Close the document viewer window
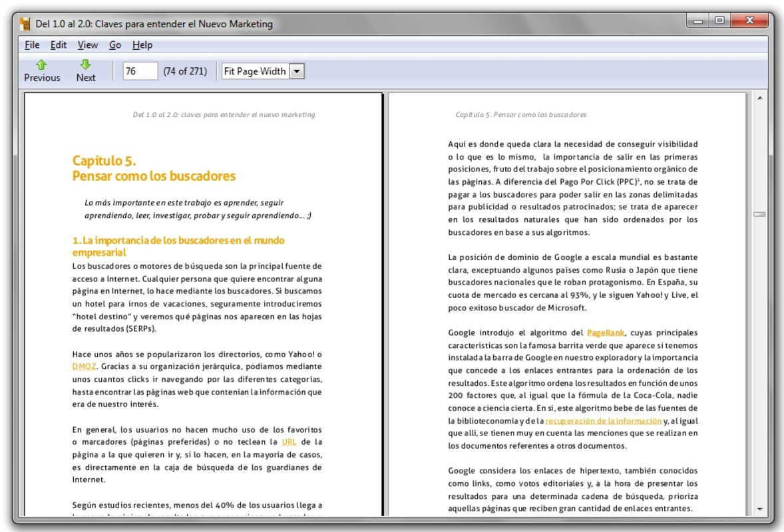This screenshot has width=784, height=532. click(x=749, y=21)
